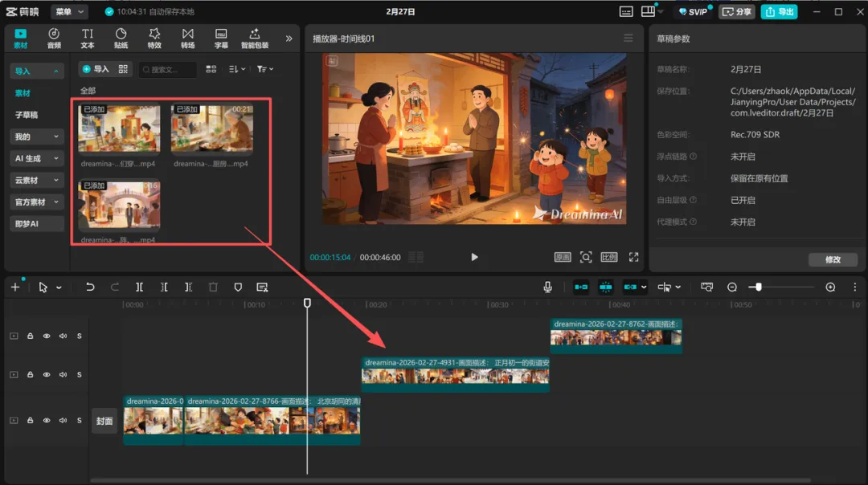Click the 比例 aspect ratio button
868x485 pixels.
pyautogui.click(x=609, y=257)
